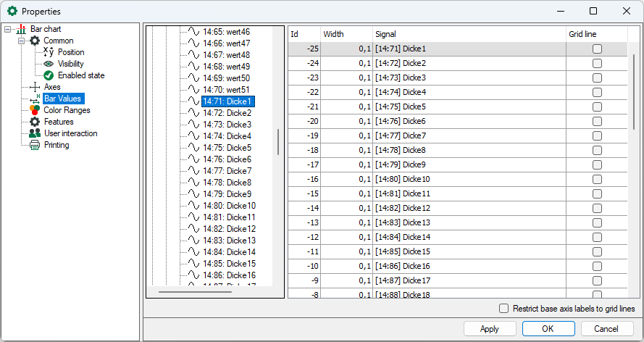Click the signal tree horizontal scrollbar
This screenshot has width=644, height=342.
point(195,292)
